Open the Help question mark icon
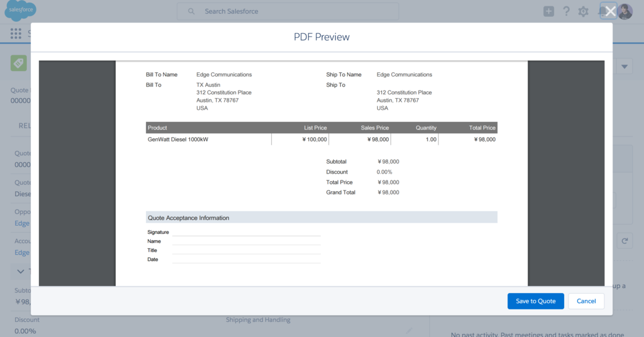This screenshot has height=337, width=644. pyautogui.click(x=567, y=11)
